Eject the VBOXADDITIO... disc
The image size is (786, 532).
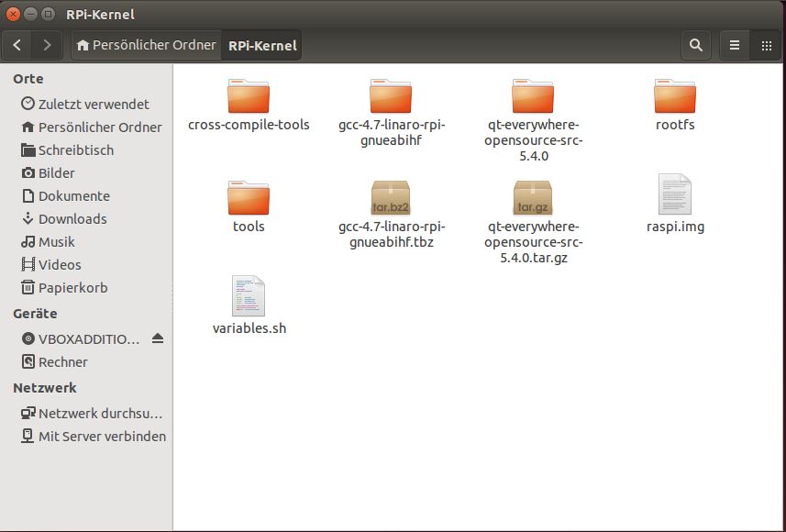pos(158,338)
